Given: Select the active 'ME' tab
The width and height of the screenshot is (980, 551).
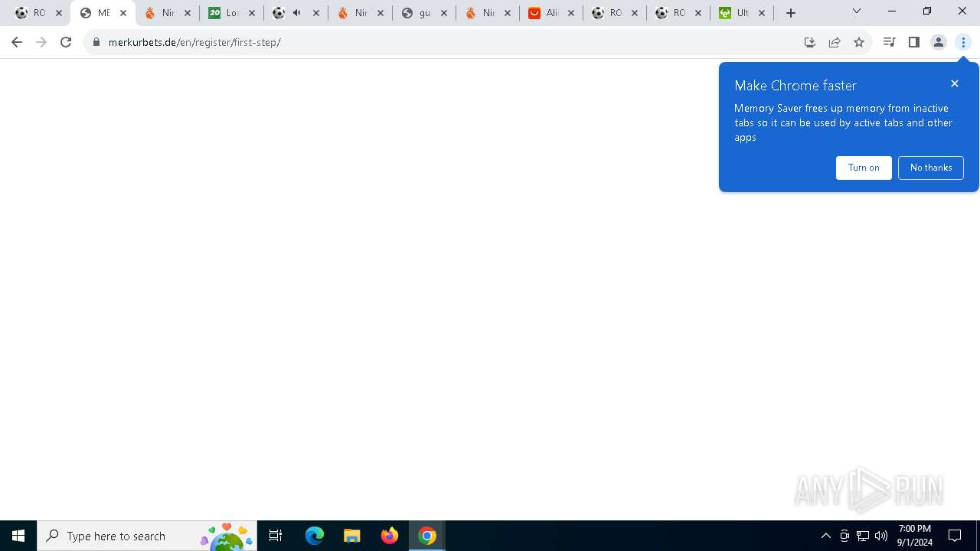Looking at the screenshot, I should pyautogui.click(x=103, y=13).
